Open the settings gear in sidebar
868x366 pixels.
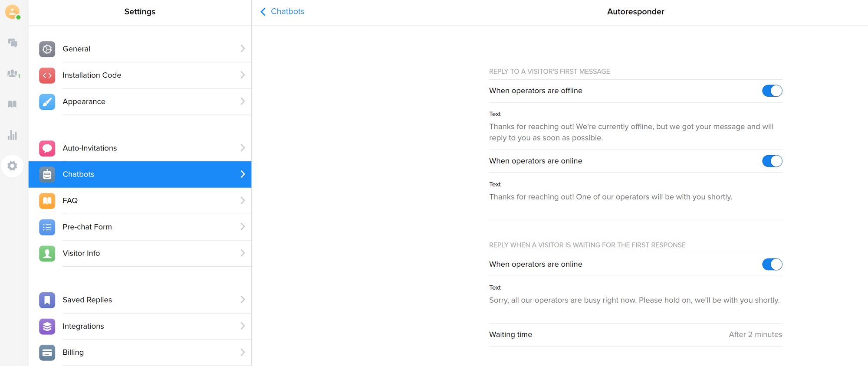[x=13, y=166]
